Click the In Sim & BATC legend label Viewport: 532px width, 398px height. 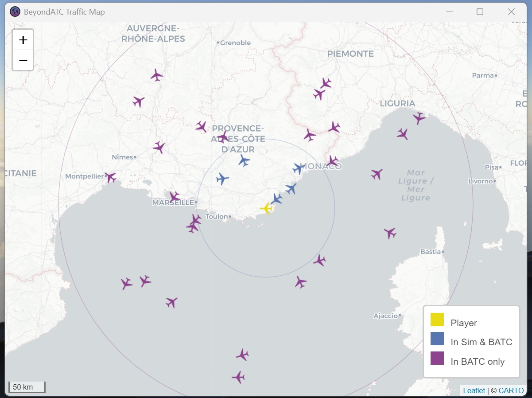pos(482,342)
